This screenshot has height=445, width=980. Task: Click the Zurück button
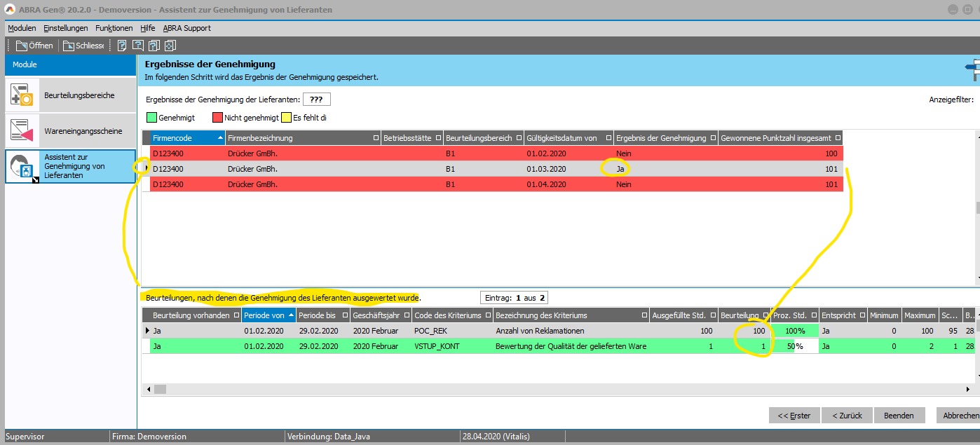[847, 416]
